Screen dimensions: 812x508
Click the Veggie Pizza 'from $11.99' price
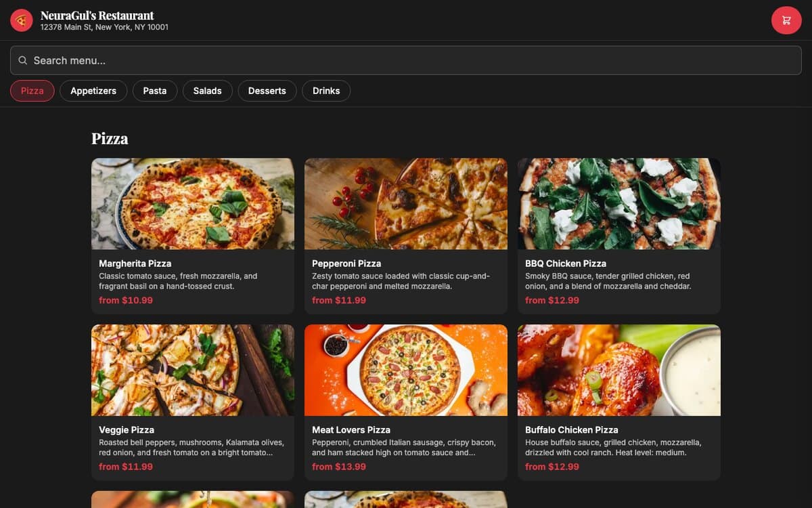tap(126, 467)
